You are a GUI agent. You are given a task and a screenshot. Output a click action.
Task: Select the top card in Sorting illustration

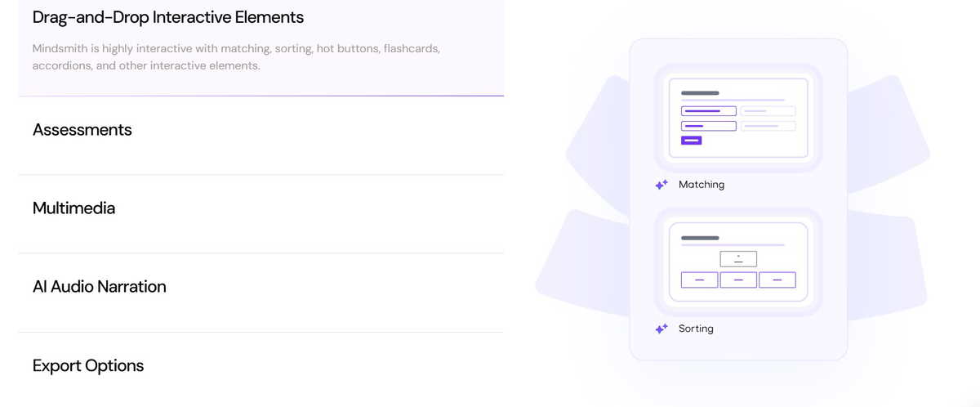point(738,258)
